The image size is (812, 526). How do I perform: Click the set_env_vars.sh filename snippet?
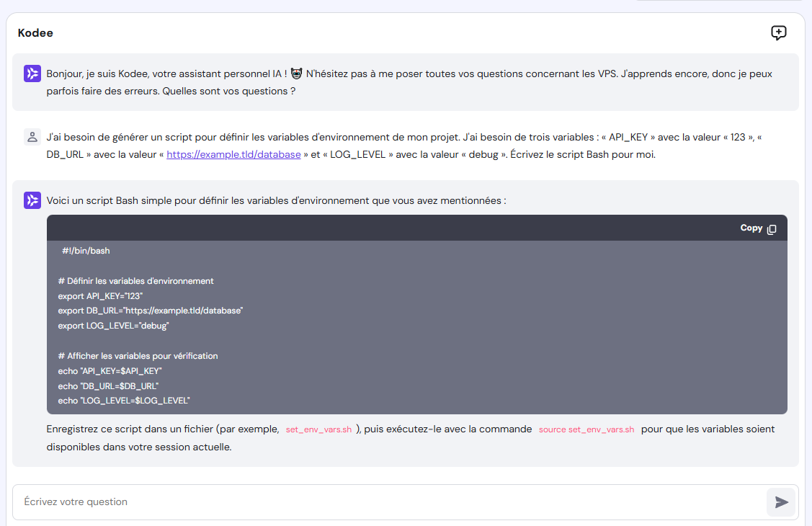pyautogui.click(x=318, y=428)
